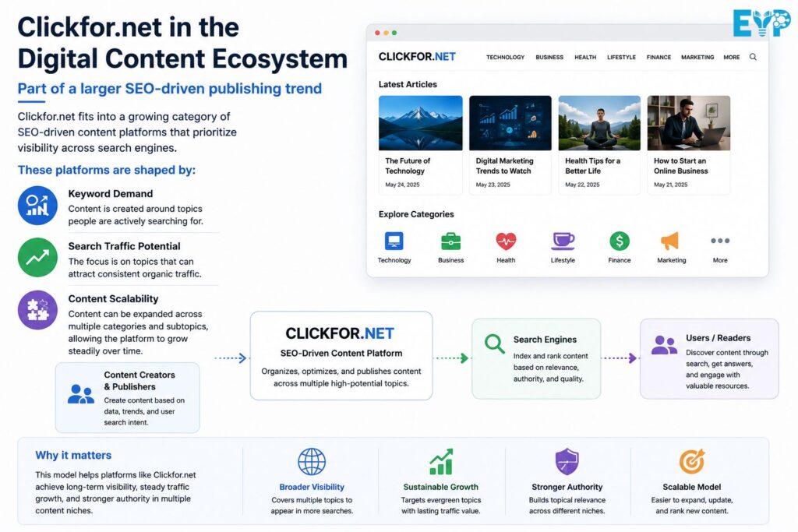
Task: Click the Stronger Authority shield icon
Action: (567, 461)
